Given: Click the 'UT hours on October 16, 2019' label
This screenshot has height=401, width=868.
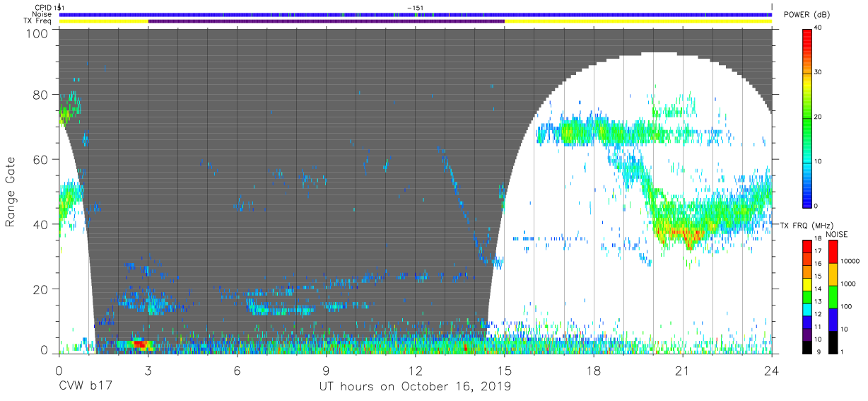Looking at the screenshot, I should [415, 386].
